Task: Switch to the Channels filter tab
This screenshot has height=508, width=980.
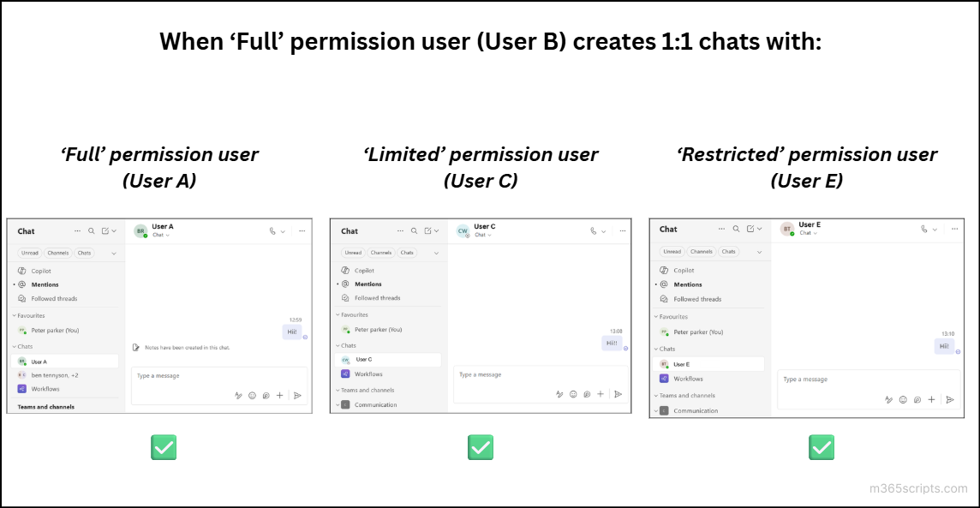Action: 58,253
